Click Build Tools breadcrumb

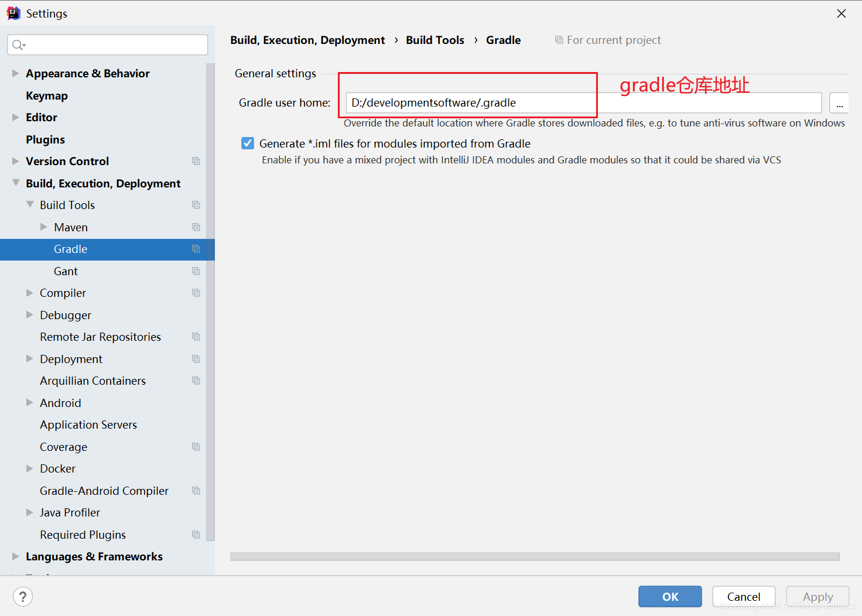[435, 40]
